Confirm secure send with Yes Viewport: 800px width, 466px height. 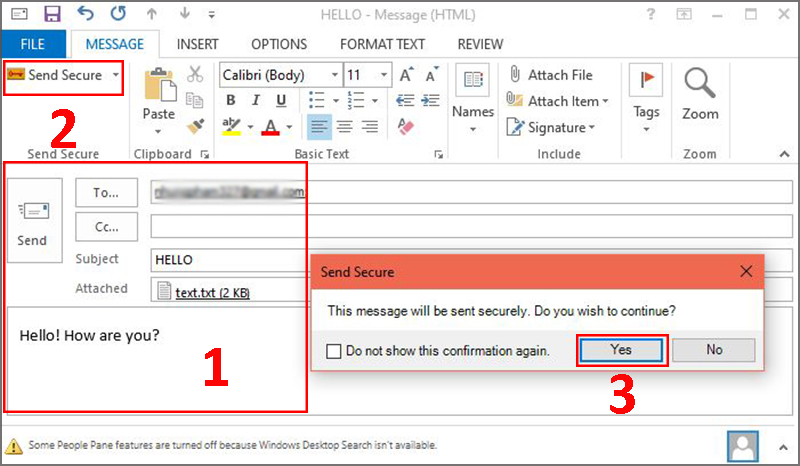(621, 350)
